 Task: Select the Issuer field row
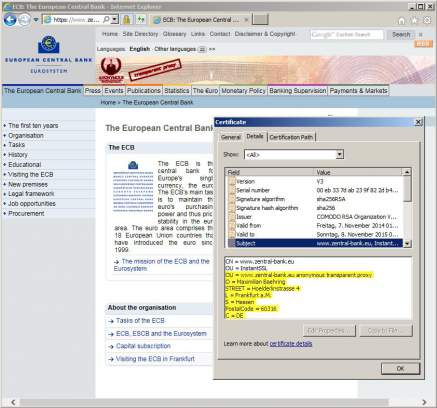pyautogui.click(x=315, y=217)
